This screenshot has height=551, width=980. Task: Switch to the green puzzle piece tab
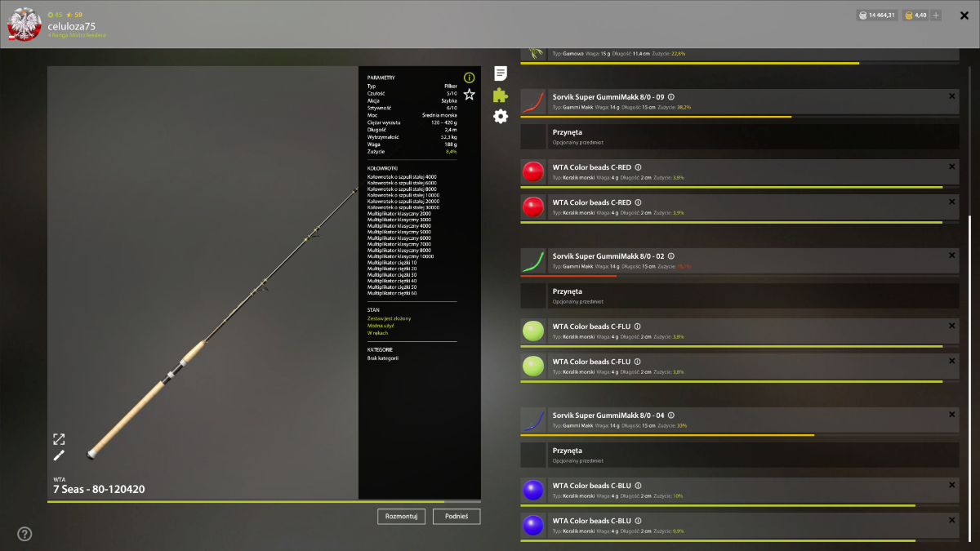[501, 95]
